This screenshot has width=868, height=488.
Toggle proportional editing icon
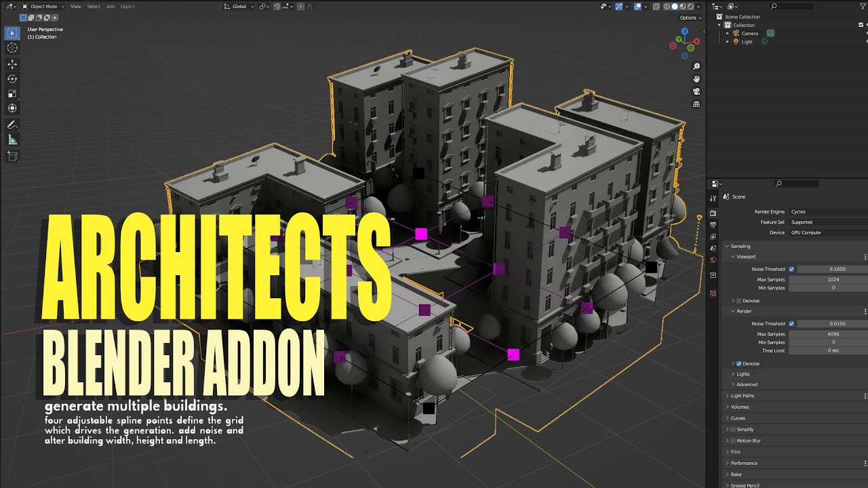300,6
